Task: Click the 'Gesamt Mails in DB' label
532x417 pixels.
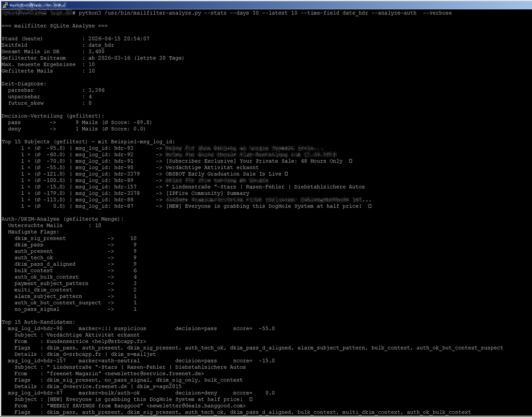Action: click(x=30, y=51)
